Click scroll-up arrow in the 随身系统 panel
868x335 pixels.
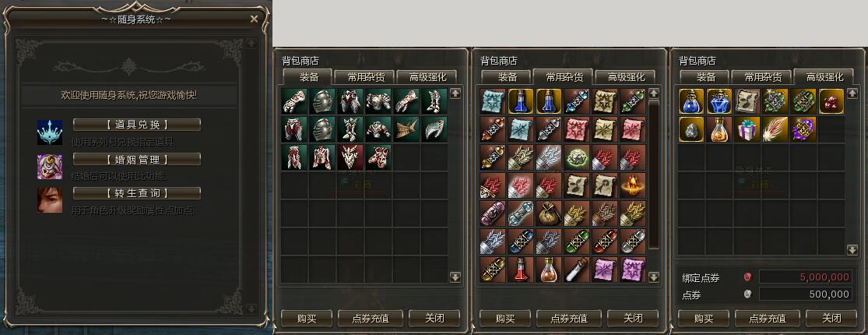251,43
